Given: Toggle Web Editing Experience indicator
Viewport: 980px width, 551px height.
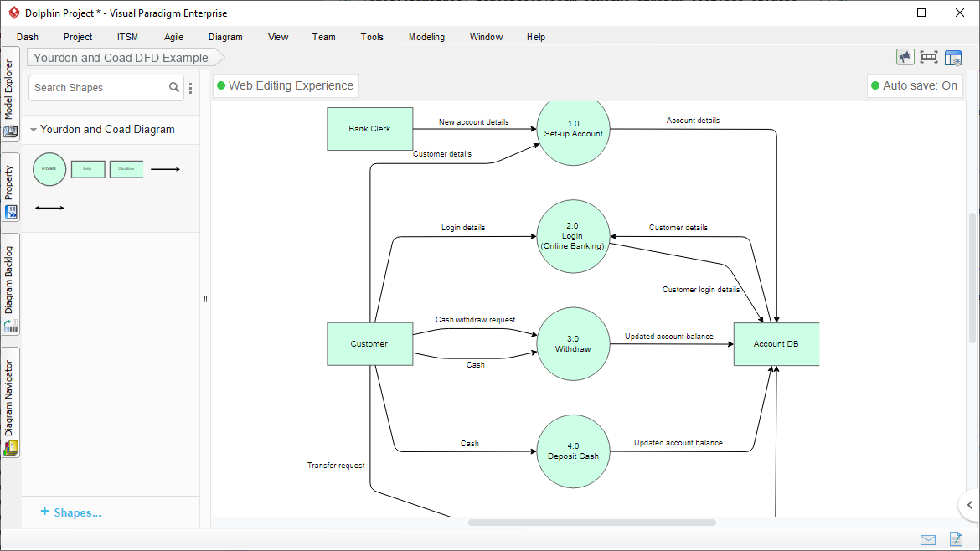Looking at the screenshot, I should [286, 85].
